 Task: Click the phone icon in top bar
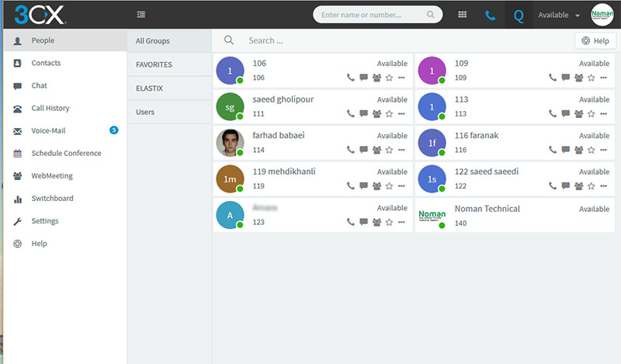pos(490,15)
